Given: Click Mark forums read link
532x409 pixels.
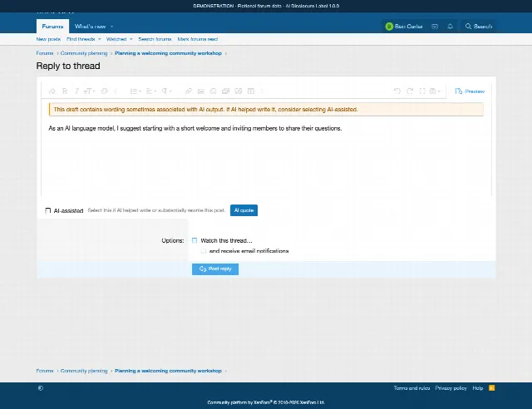Looking at the screenshot, I should 198,39.
